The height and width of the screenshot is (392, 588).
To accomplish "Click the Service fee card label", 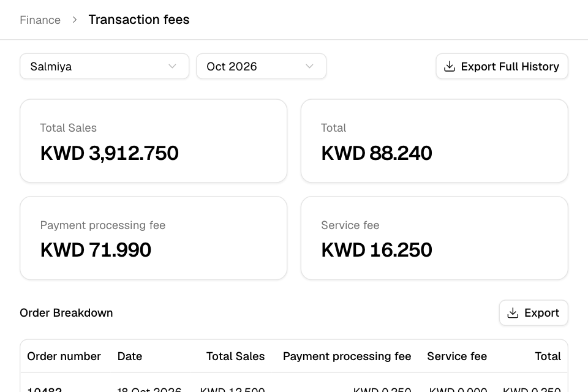I will pos(350,225).
